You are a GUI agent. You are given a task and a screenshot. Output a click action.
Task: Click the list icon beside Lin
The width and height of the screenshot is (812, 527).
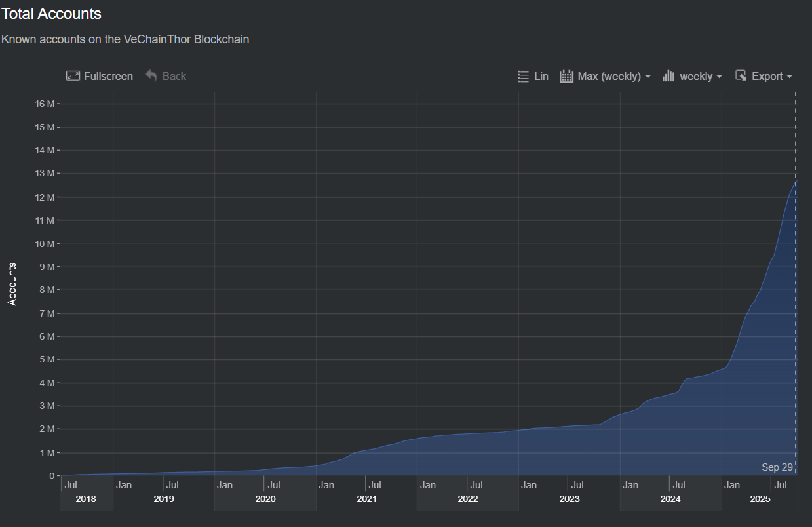(x=523, y=76)
